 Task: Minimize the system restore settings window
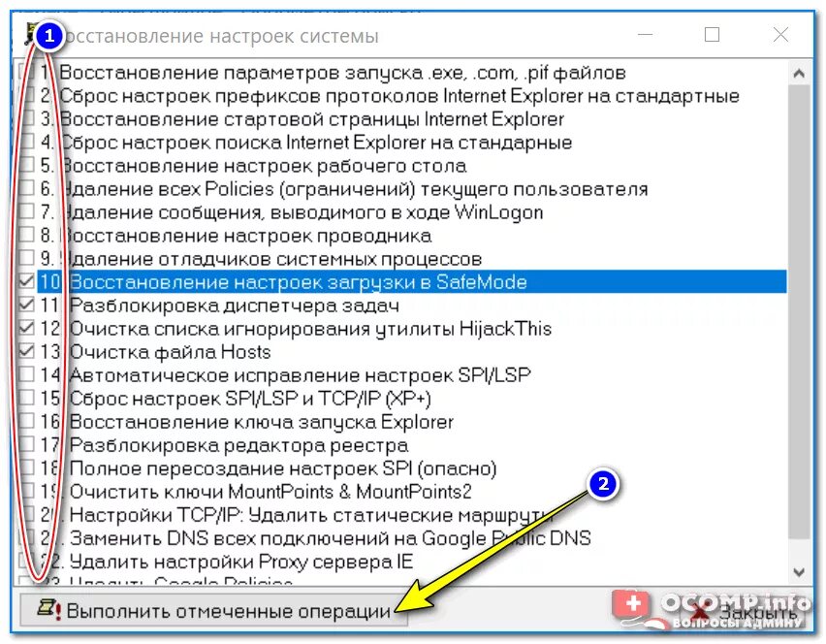pos(645,35)
